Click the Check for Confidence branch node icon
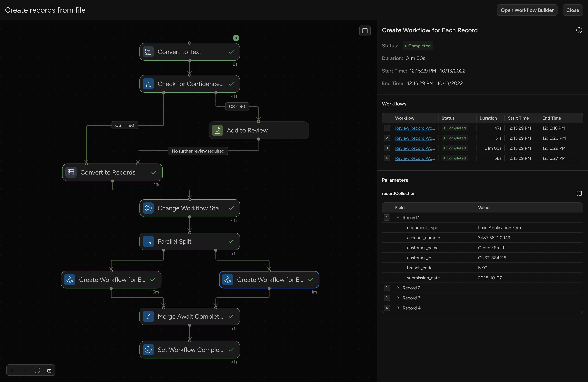Image resolution: width=588 pixels, height=382 pixels. click(x=148, y=84)
